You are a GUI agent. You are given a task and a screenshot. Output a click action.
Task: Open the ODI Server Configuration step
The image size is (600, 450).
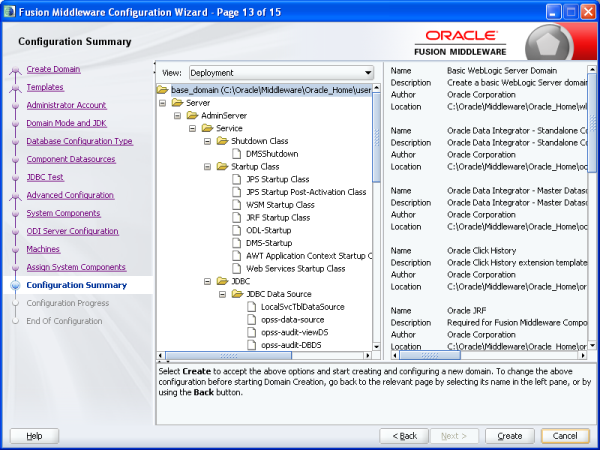pyautogui.click(x=72, y=231)
